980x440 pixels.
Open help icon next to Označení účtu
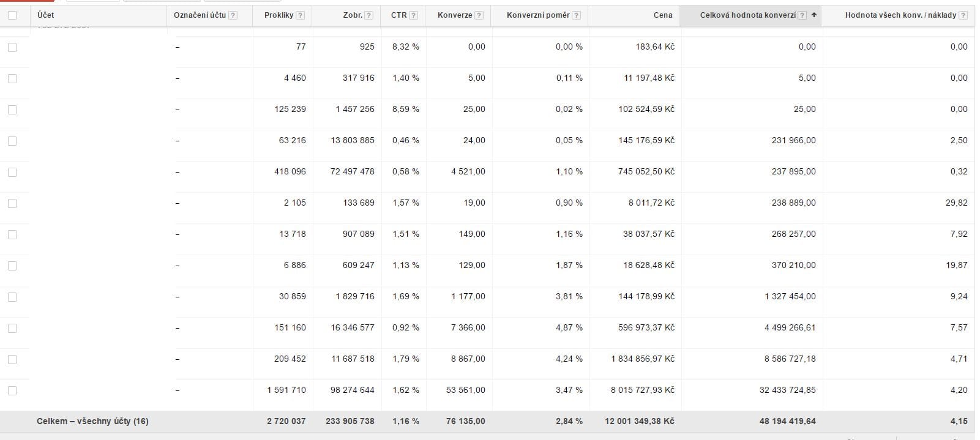coord(233,15)
